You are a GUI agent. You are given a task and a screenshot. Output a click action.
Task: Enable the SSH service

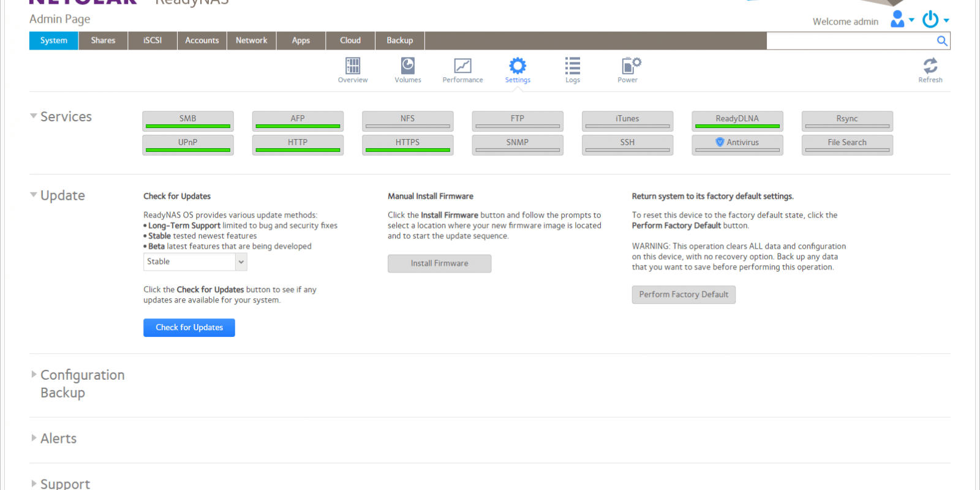click(x=627, y=145)
